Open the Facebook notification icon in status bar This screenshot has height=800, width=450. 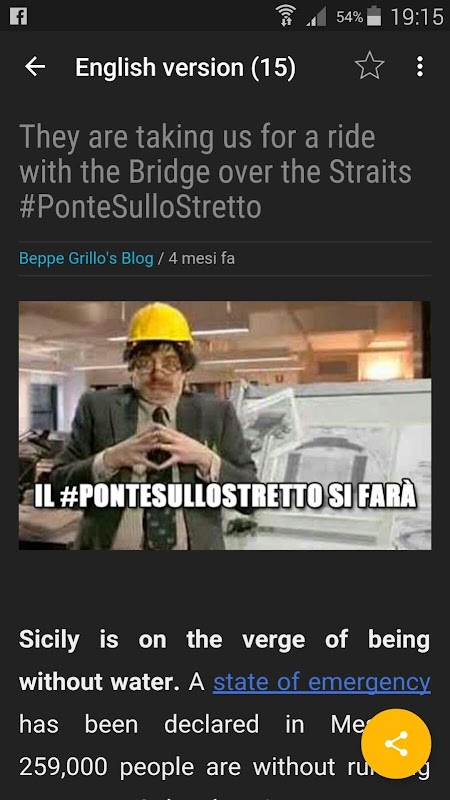(x=18, y=16)
